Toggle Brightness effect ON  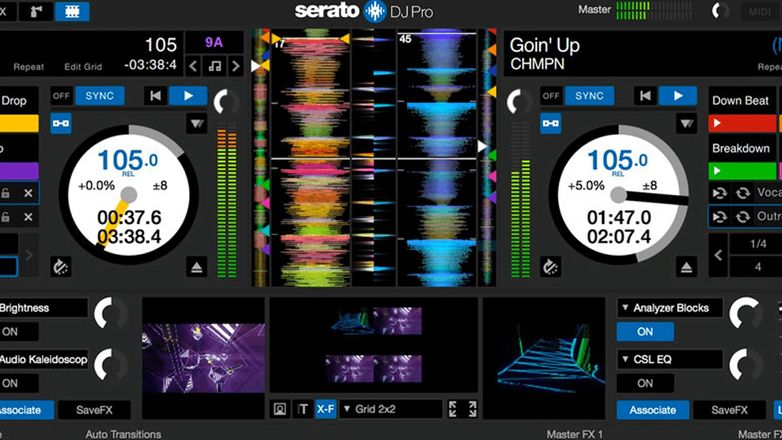tap(19, 332)
